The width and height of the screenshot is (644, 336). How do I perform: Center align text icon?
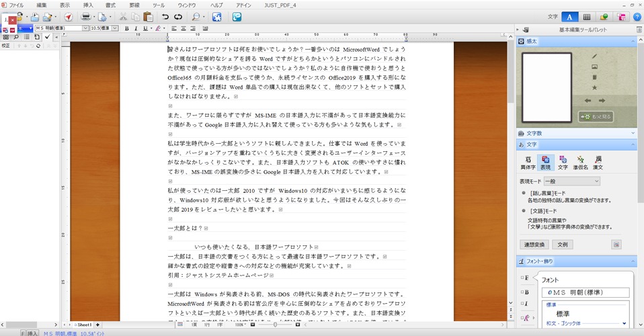point(183,28)
